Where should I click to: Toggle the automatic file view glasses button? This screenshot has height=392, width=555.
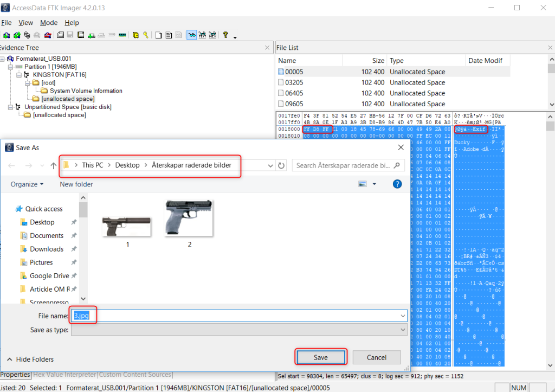[191, 35]
